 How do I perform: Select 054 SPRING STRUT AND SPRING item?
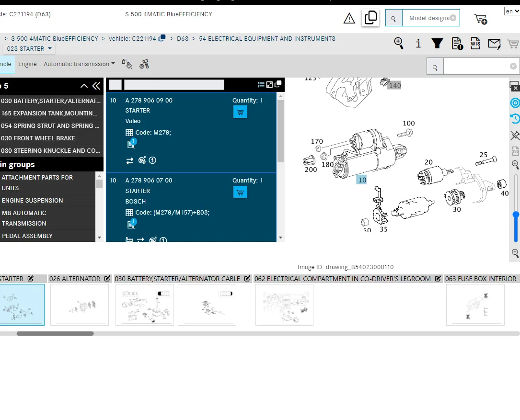(x=51, y=126)
